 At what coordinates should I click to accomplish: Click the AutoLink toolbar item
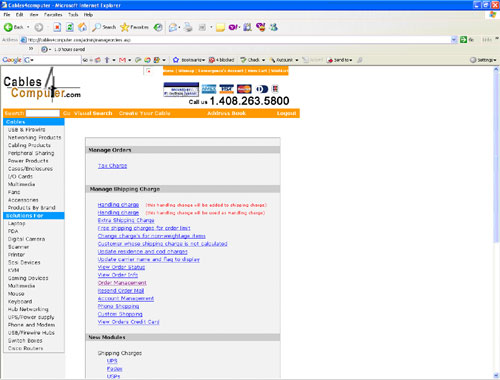point(282,60)
